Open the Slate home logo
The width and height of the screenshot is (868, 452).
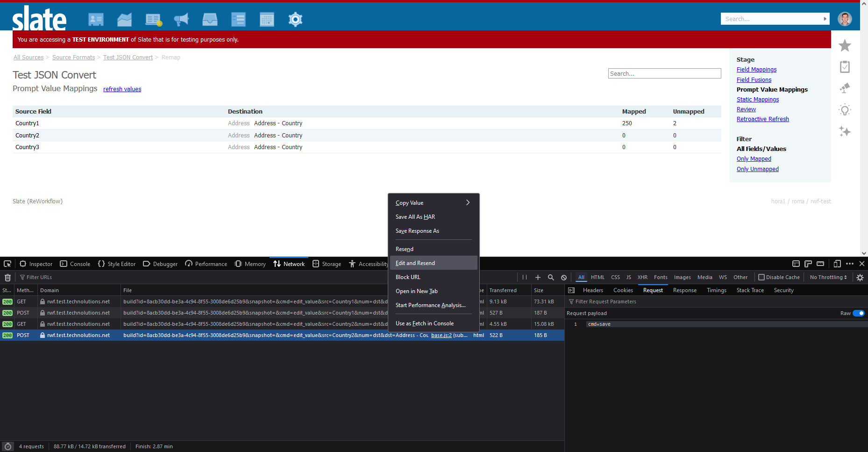pos(39,18)
